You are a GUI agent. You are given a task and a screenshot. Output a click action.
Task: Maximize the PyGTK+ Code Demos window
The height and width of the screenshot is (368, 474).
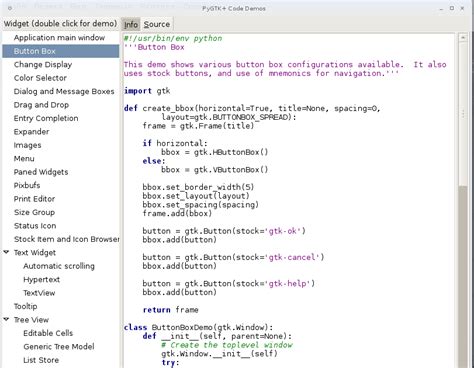452,8
